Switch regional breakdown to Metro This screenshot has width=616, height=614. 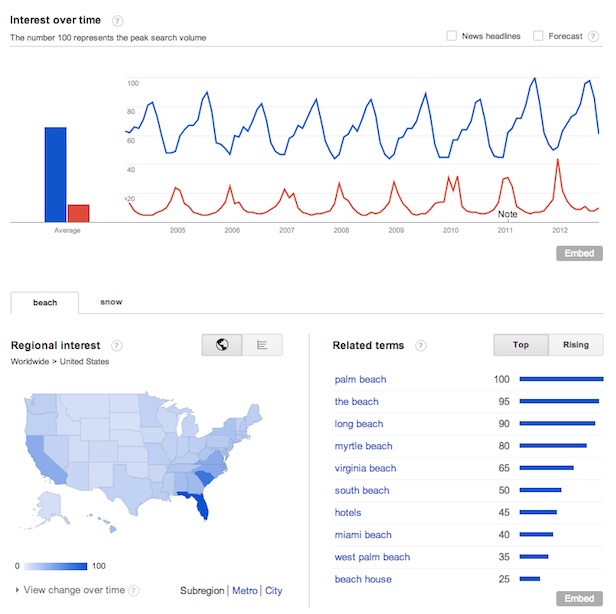pos(246,591)
